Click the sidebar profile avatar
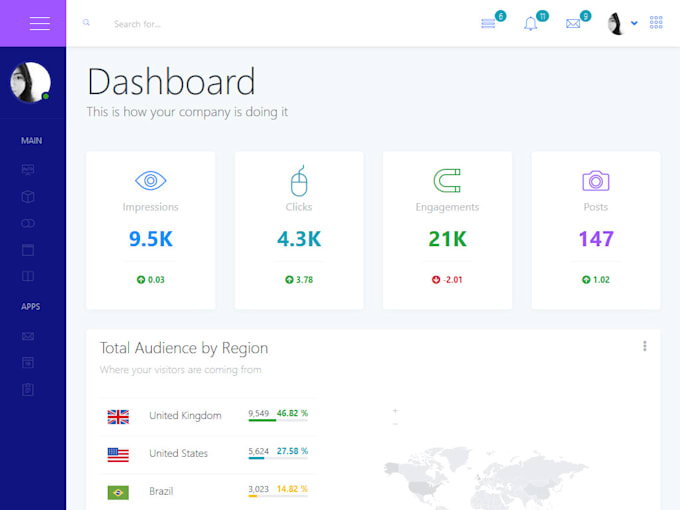Image resolution: width=680 pixels, height=510 pixels. 30,83
